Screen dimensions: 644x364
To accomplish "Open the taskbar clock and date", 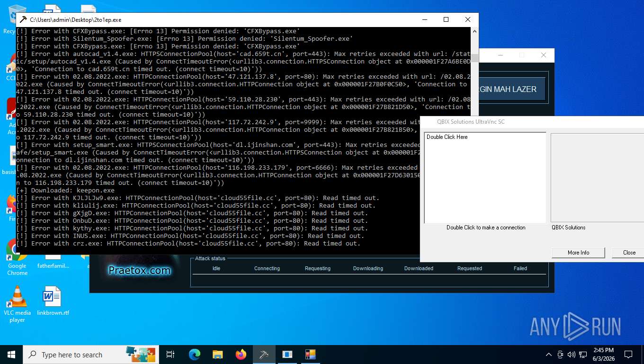I will [x=603, y=355].
